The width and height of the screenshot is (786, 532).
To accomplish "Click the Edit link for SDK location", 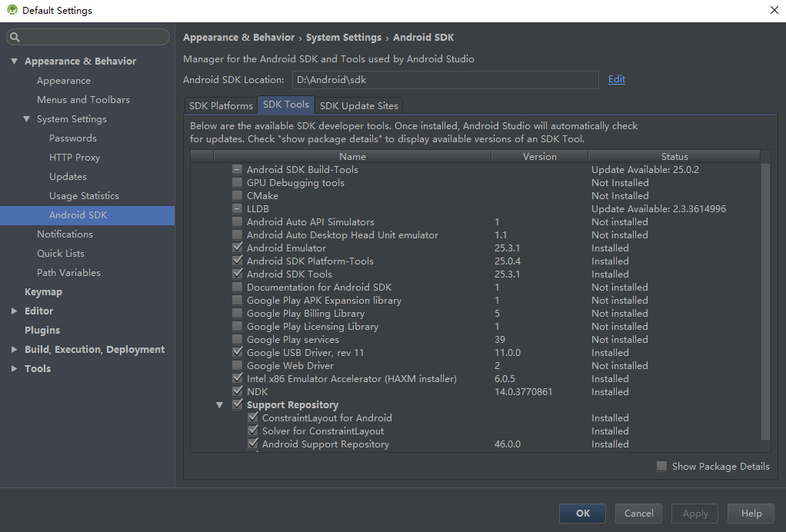I will (x=616, y=79).
